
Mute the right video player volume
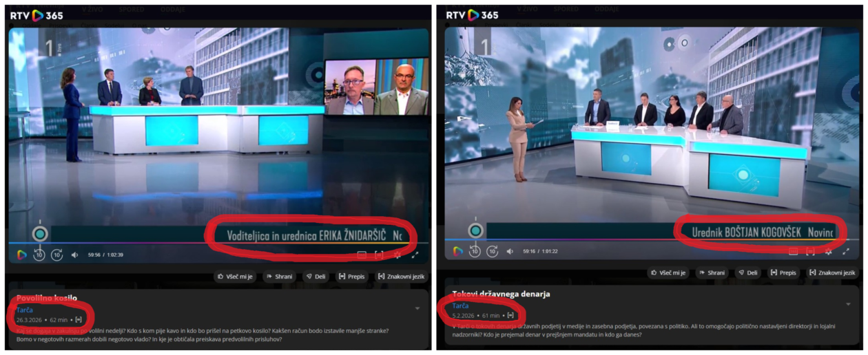click(510, 251)
